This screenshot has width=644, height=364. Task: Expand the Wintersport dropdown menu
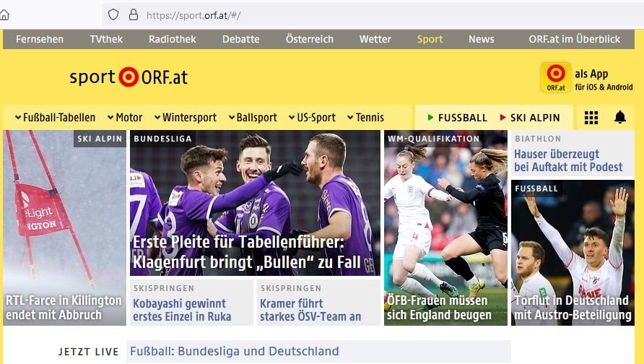[x=186, y=118]
